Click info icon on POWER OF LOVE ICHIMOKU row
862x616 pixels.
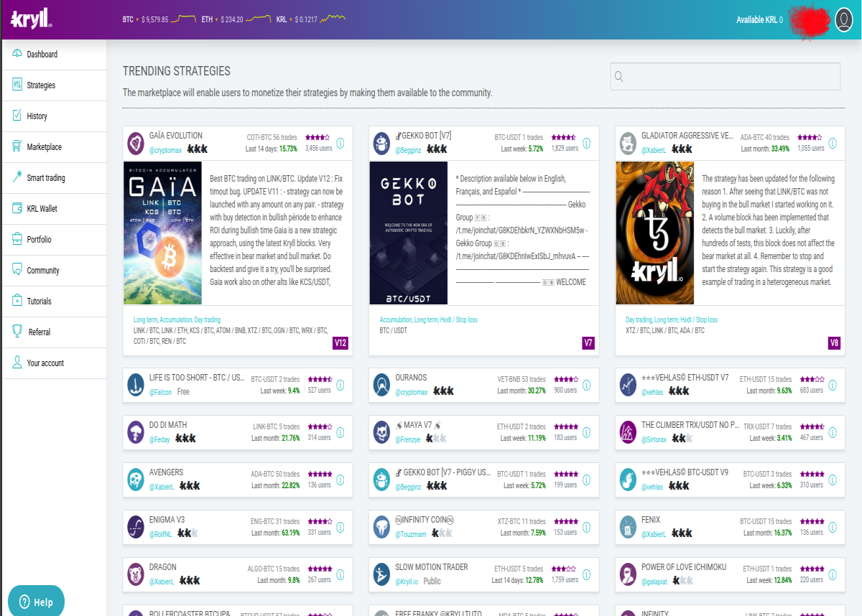(833, 574)
